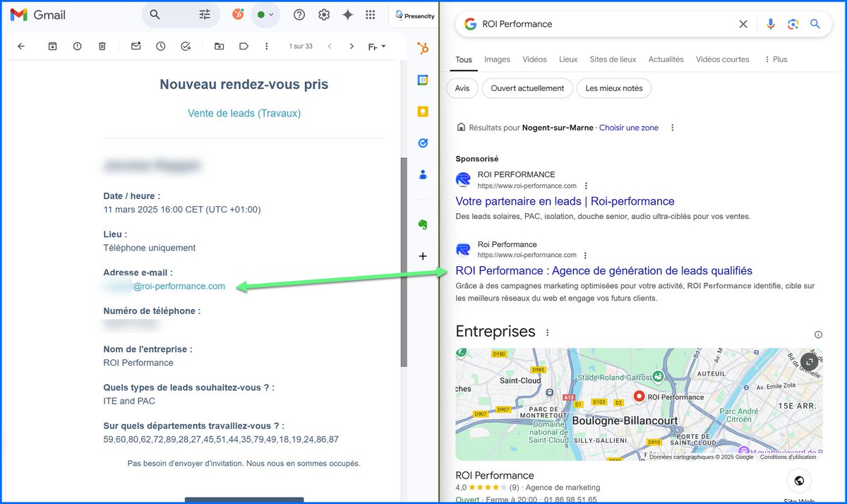Open Google Tasks in side panel

pyautogui.click(x=423, y=143)
